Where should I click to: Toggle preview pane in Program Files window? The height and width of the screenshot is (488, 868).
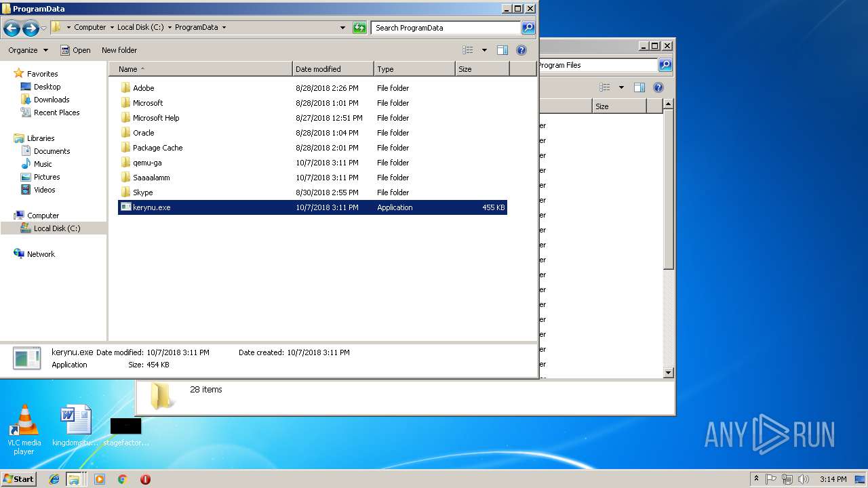pyautogui.click(x=639, y=87)
